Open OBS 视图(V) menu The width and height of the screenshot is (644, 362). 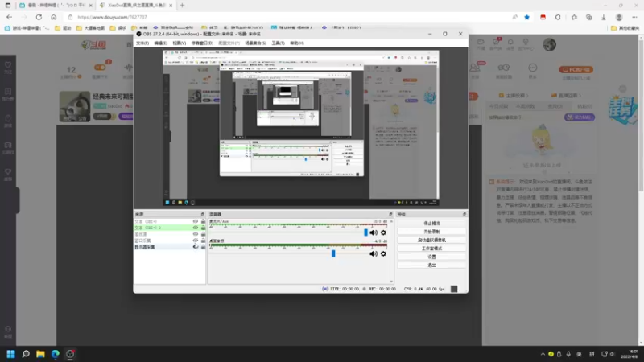click(179, 43)
